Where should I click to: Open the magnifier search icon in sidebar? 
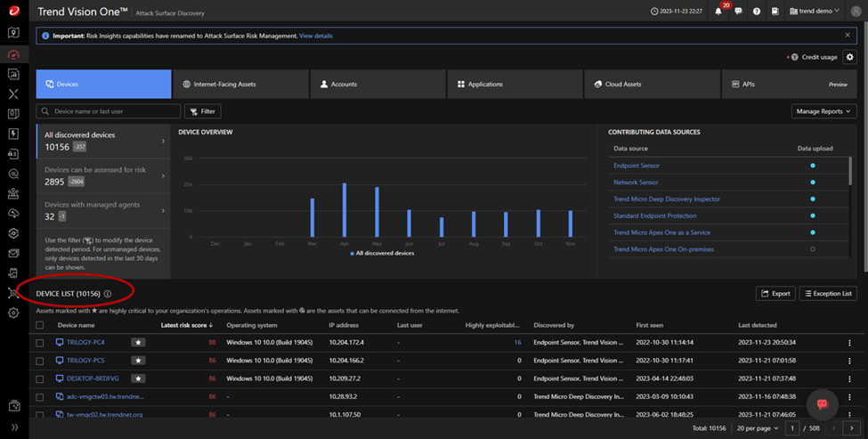click(x=14, y=174)
